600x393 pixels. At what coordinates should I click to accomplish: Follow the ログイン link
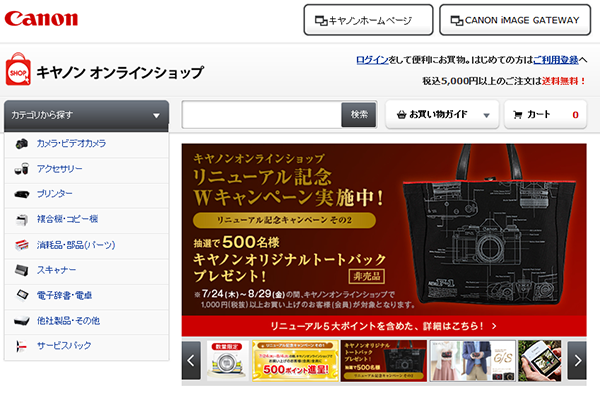[x=372, y=60]
